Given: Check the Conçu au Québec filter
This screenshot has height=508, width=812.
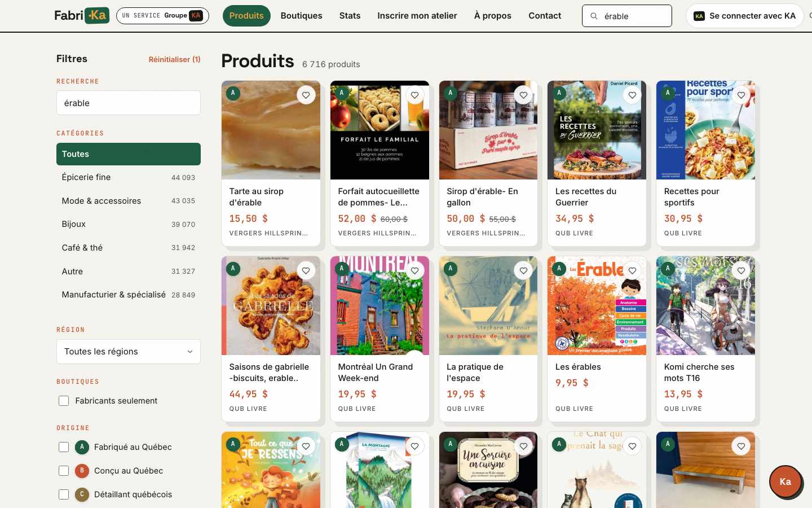Looking at the screenshot, I should 64,471.
